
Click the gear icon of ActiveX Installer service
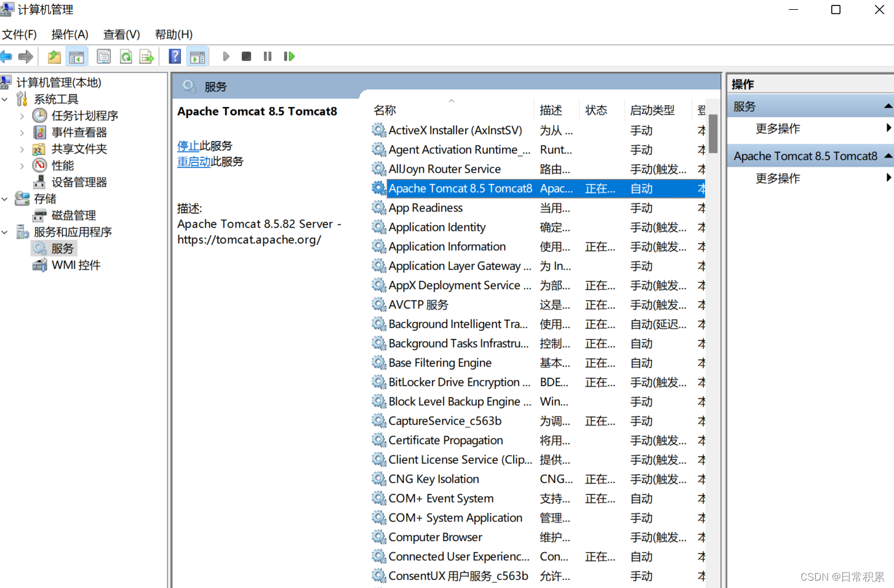tap(379, 130)
